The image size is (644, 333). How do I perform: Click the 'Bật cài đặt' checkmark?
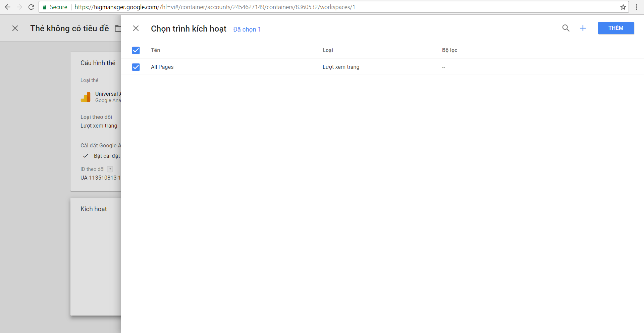(x=86, y=156)
